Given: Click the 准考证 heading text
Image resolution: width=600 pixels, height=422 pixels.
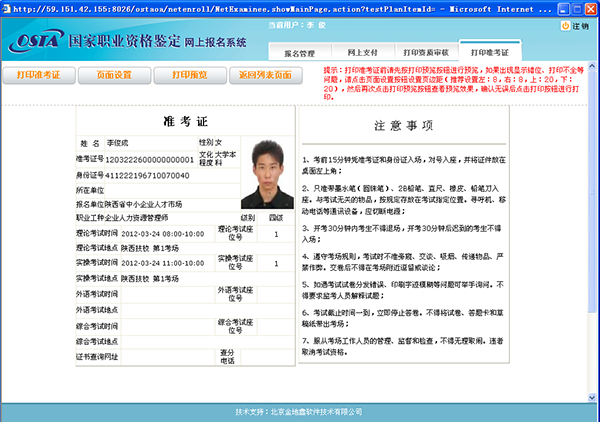Looking at the screenshot, I should tap(186, 122).
